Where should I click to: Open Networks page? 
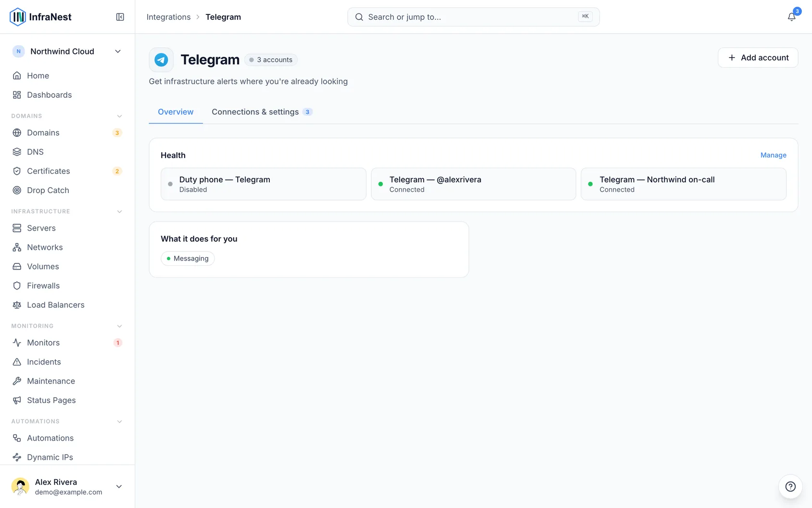(x=67, y=247)
